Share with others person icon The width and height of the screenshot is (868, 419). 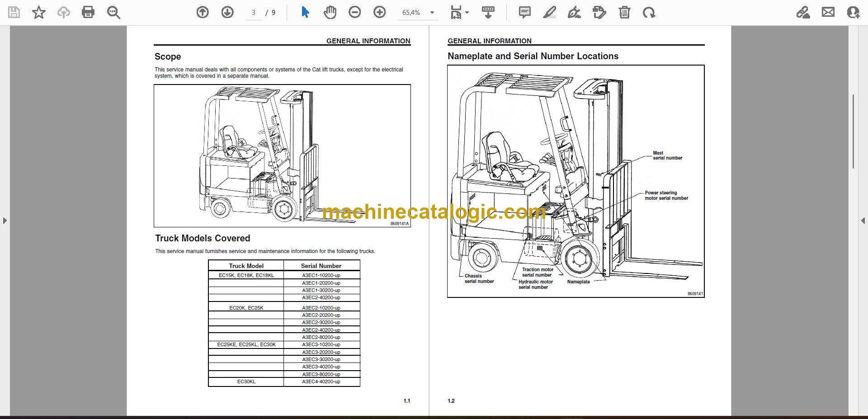tap(853, 13)
